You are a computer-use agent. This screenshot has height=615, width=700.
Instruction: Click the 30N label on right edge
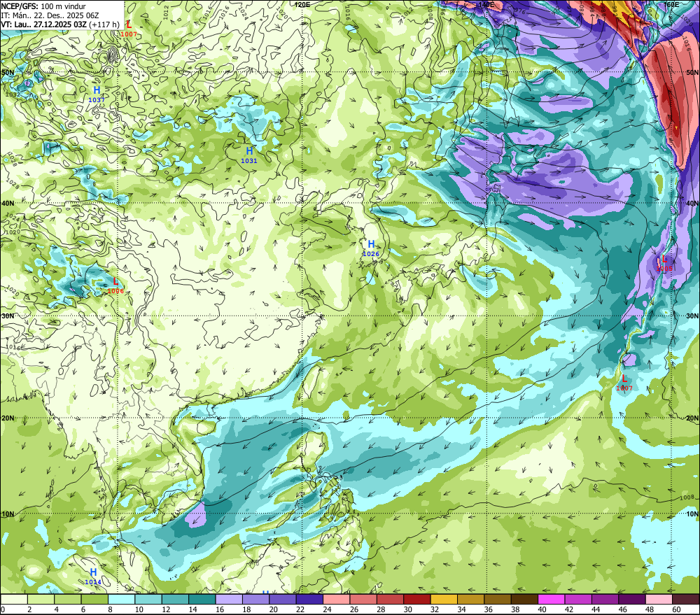click(692, 316)
